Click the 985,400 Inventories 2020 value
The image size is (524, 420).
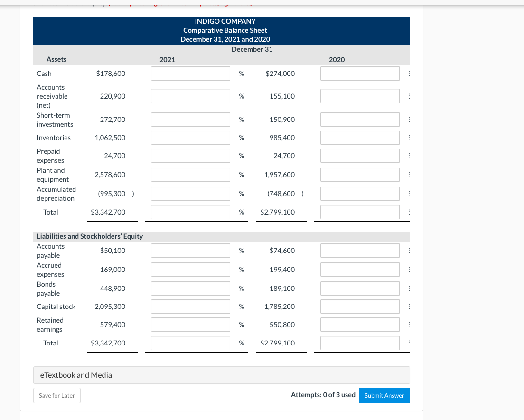coord(282,138)
